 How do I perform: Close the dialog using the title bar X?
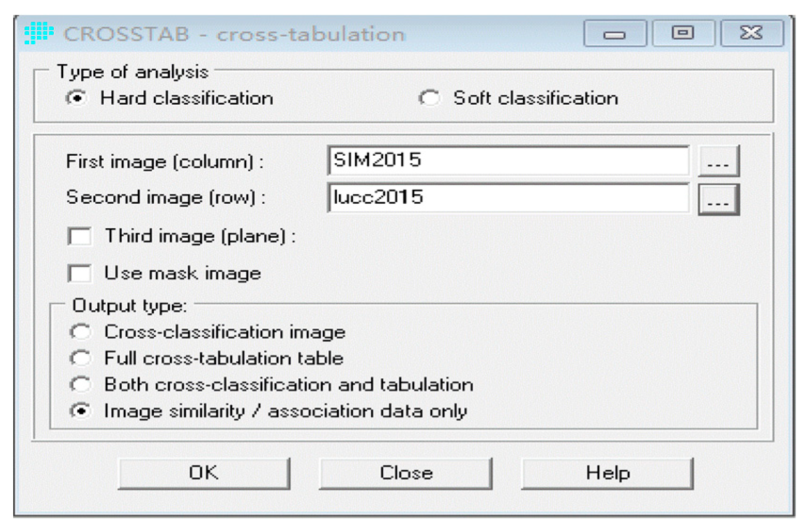click(751, 33)
